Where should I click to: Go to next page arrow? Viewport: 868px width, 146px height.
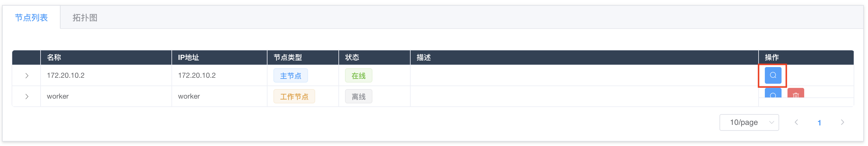[842, 122]
